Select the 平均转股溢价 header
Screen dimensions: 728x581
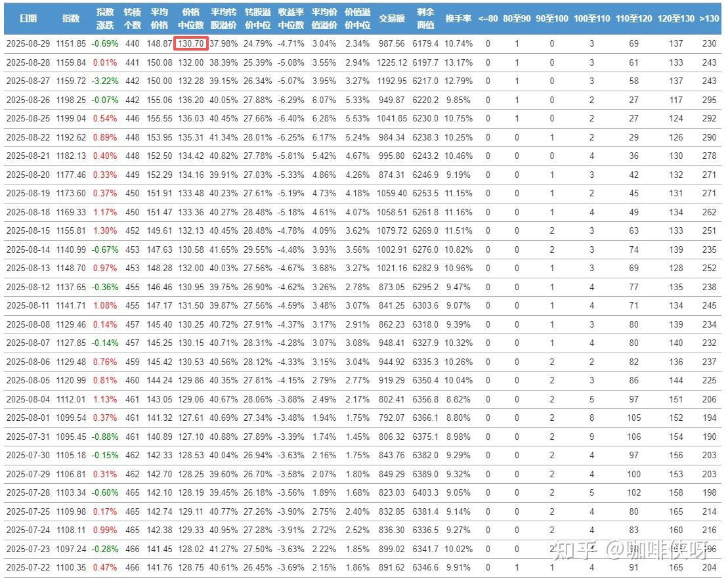[x=223, y=18]
